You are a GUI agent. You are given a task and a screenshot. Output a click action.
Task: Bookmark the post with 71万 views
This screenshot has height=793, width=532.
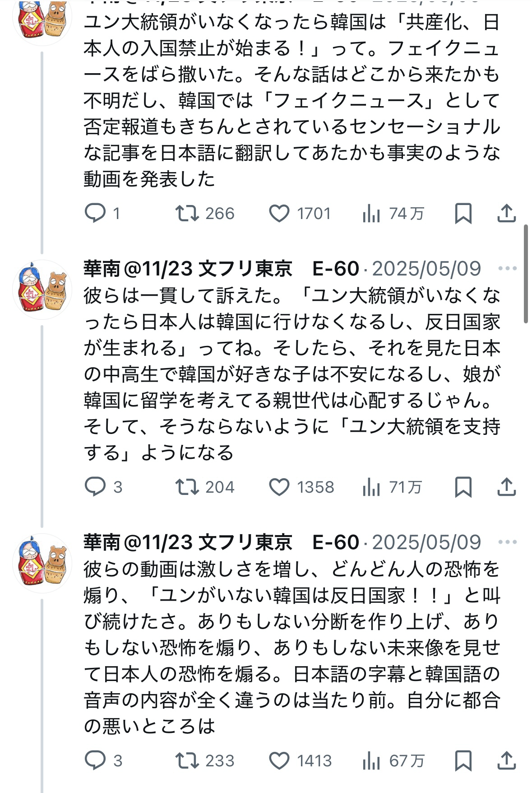tap(463, 487)
